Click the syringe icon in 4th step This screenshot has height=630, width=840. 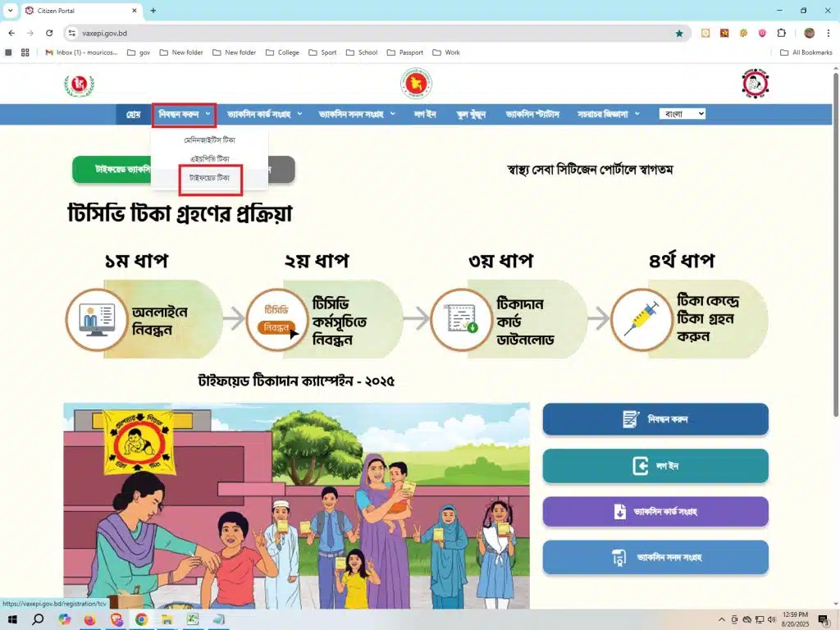click(641, 319)
